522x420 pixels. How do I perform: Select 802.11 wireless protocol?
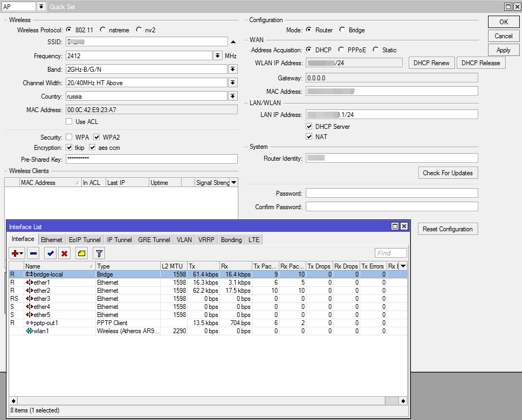[69, 30]
